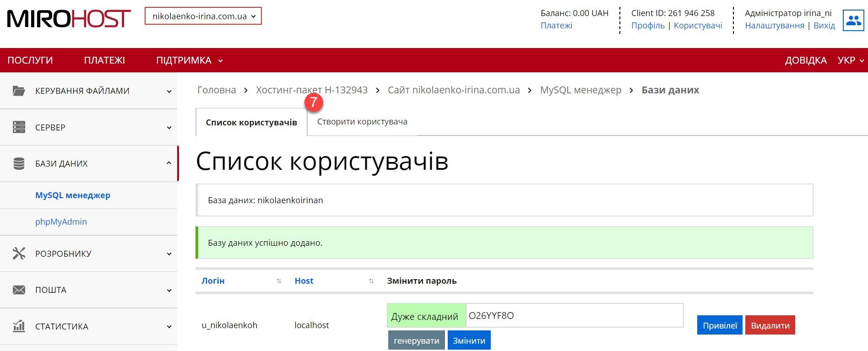
Task: Open the Налаштування link
Action: 775,26
